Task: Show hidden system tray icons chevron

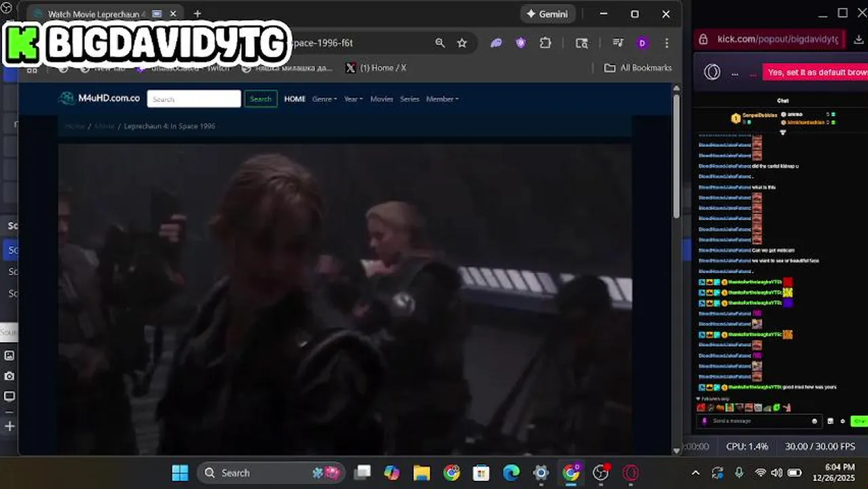Action: pos(695,473)
